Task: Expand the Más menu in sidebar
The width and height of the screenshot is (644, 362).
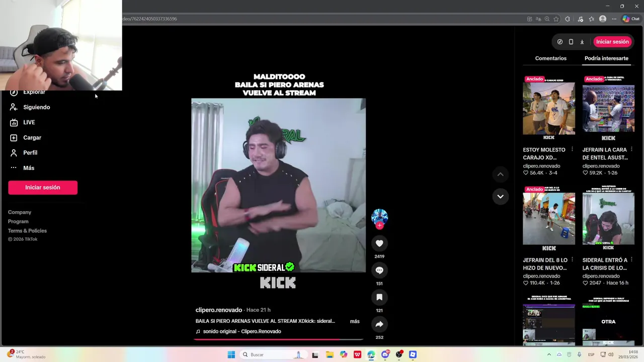Action: [x=22, y=168]
